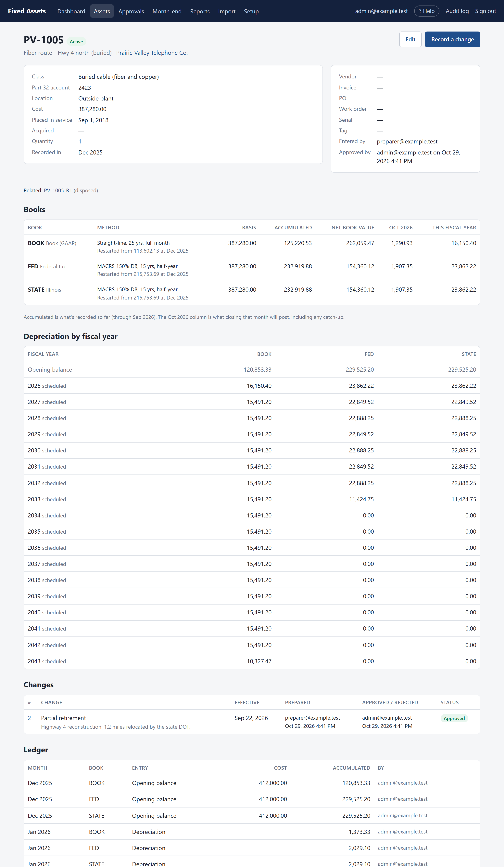Click the Ledger ACCUMULATED column header
This screenshot has width=504, height=867.
pos(351,768)
